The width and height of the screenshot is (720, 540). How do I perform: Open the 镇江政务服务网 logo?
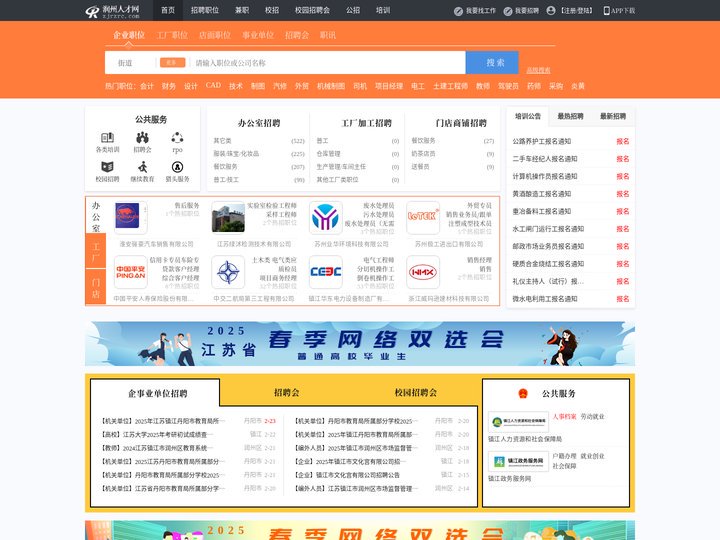tap(518, 461)
